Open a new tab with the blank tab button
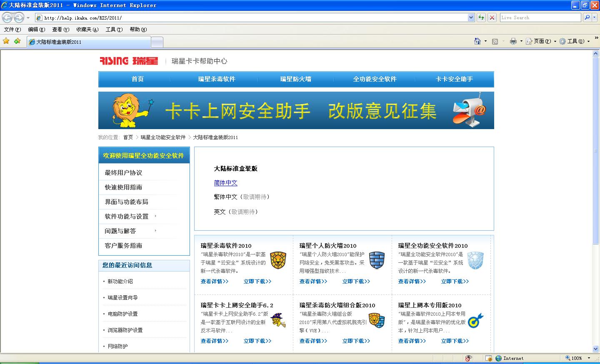Viewport: 600px width, 364px height. (x=157, y=42)
